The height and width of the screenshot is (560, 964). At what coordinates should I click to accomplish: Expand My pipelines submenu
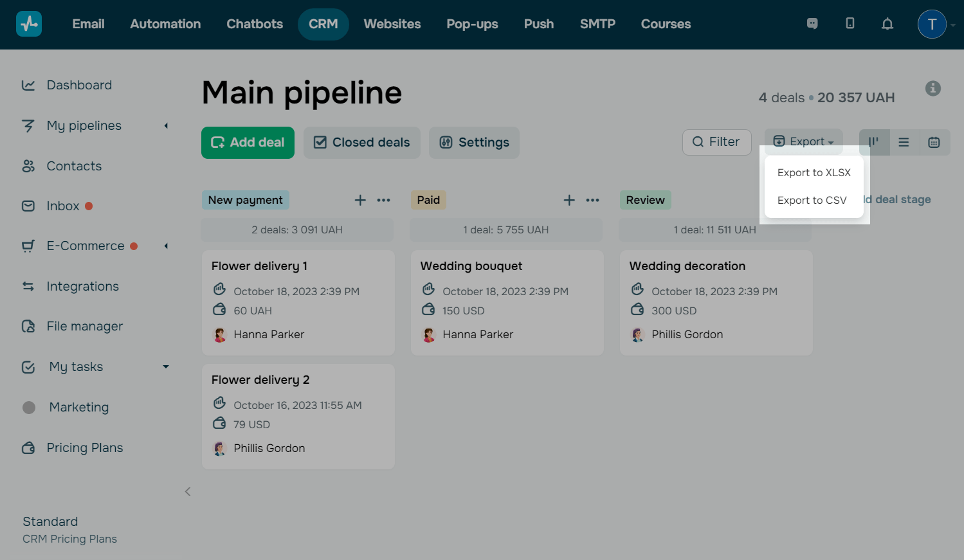point(166,126)
